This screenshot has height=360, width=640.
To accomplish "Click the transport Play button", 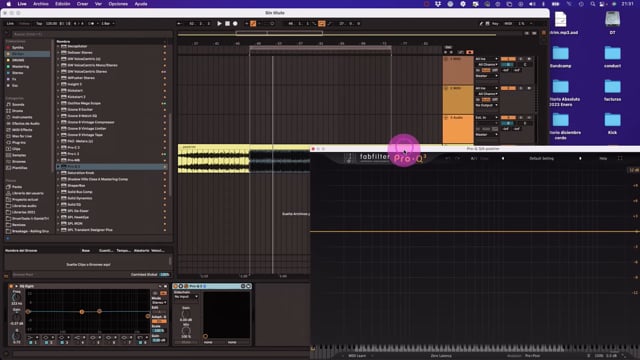I will pyautogui.click(x=219, y=24).
